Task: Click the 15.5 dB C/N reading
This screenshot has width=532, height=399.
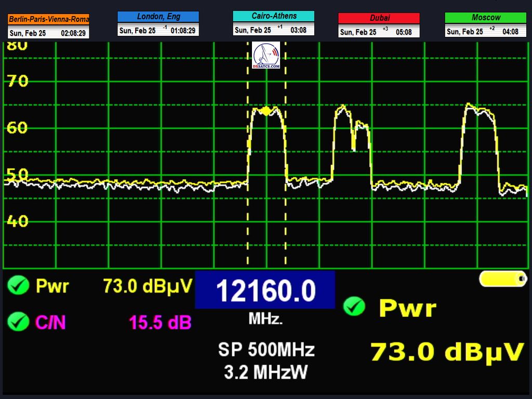Action: (x=160, y=323)
